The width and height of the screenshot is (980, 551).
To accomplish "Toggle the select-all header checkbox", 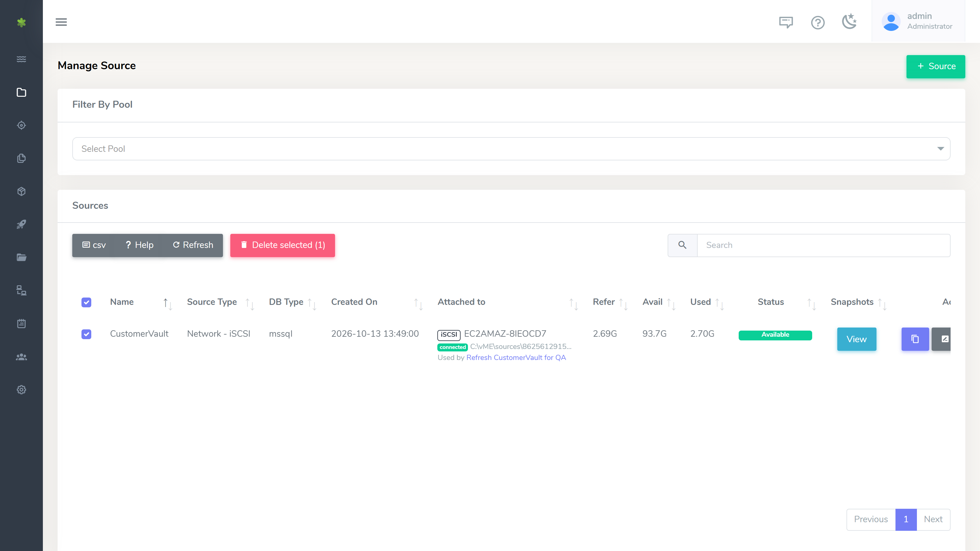I will click(x=86, y=302).
